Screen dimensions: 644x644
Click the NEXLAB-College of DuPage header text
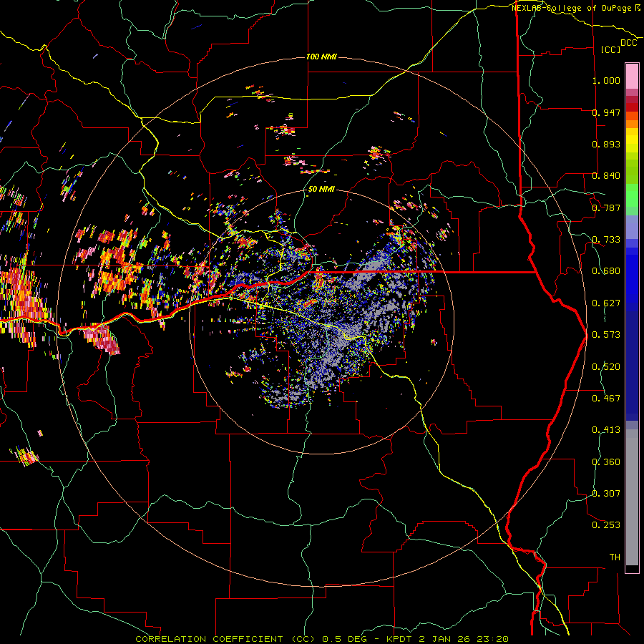coord(572,8)
